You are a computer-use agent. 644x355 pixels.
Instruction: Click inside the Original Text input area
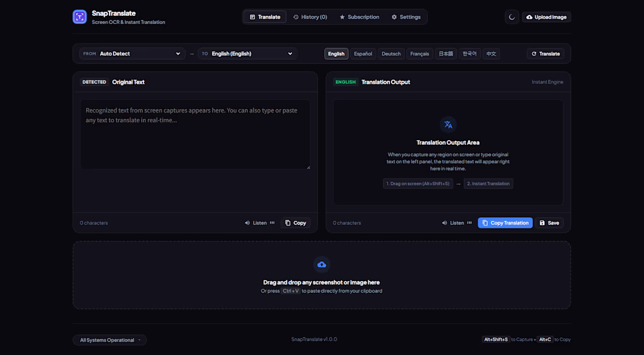(195, 134)
